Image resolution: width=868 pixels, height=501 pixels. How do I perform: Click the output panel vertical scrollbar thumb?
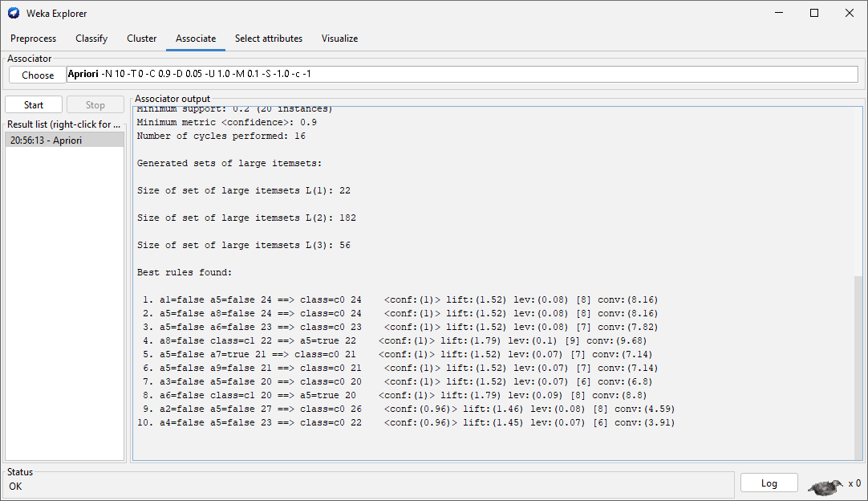[x=858, y=365]
